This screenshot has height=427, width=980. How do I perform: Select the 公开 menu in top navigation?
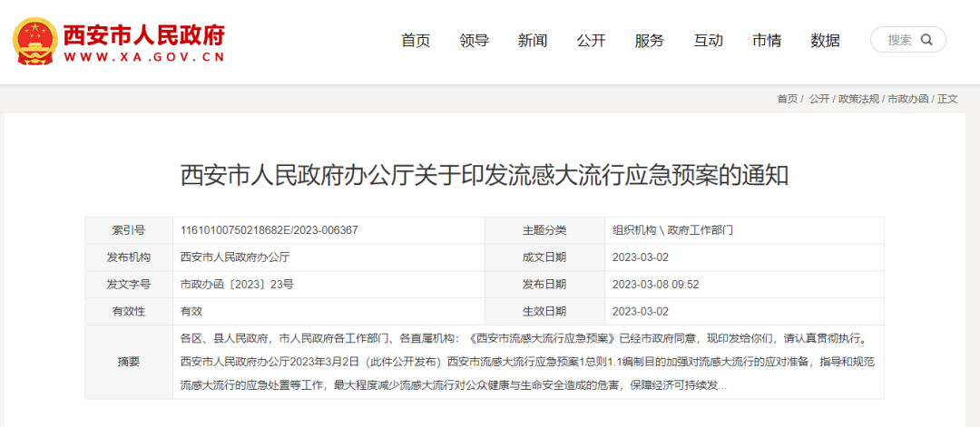pyautogui.click(x=592, y=41)
